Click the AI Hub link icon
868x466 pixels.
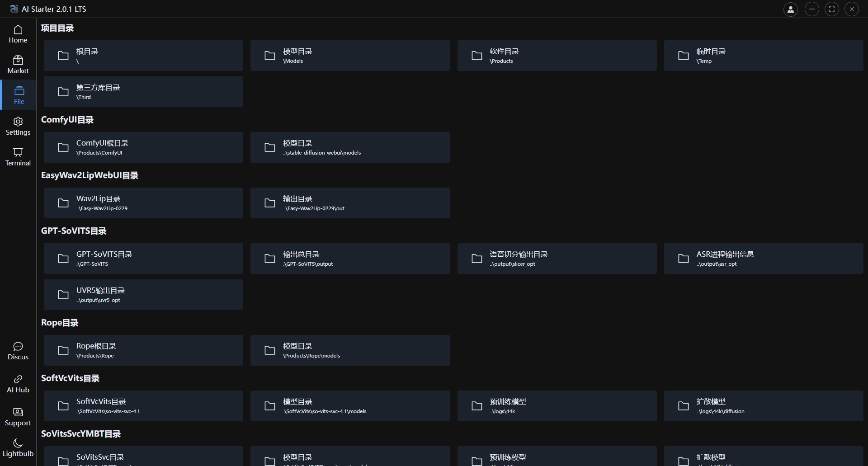(x=18, y=384)
